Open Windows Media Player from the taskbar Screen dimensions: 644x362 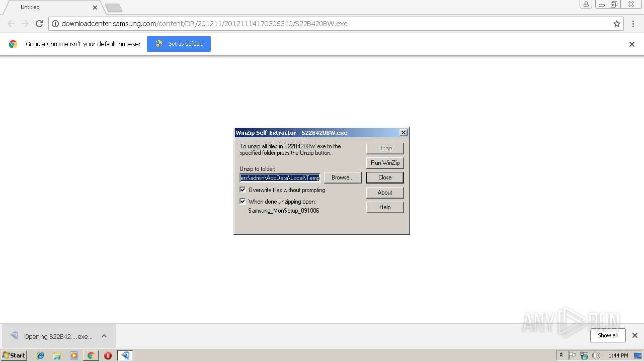coord(74,355)
